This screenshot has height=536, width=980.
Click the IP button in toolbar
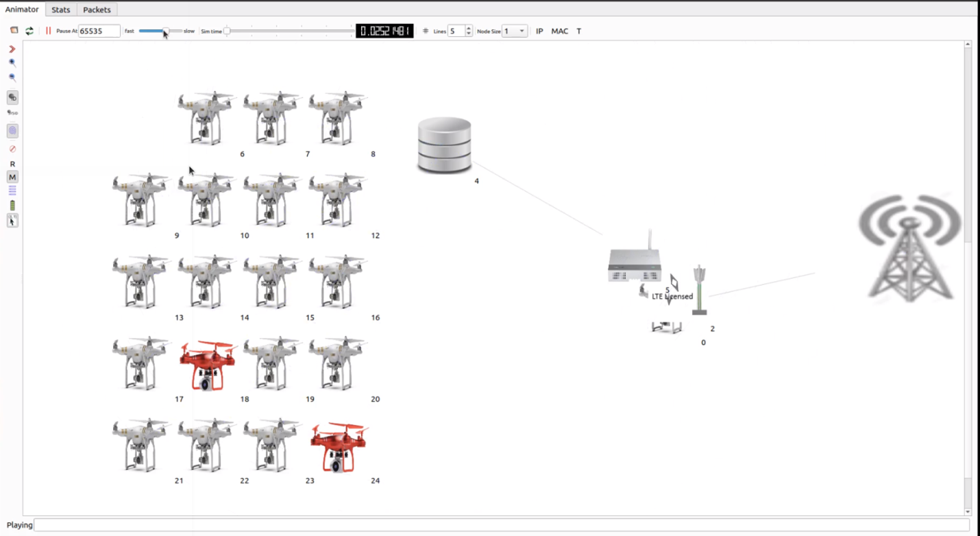pos(539,31)
